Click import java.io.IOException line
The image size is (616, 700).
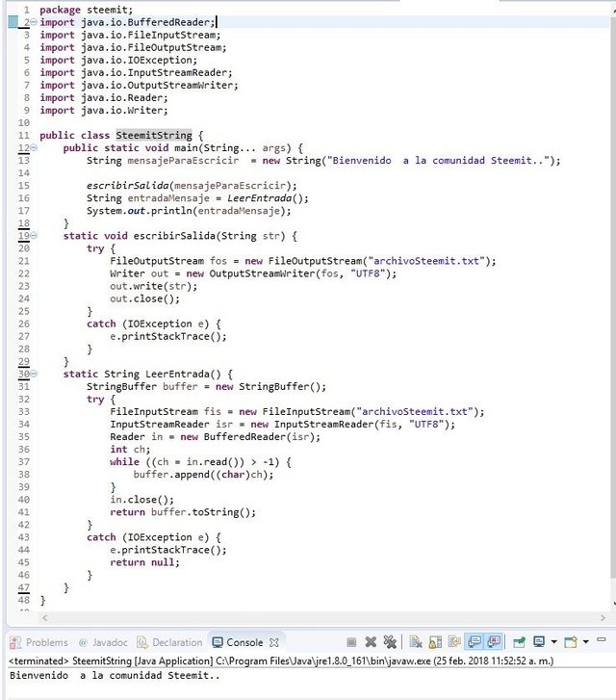point(118,60)
